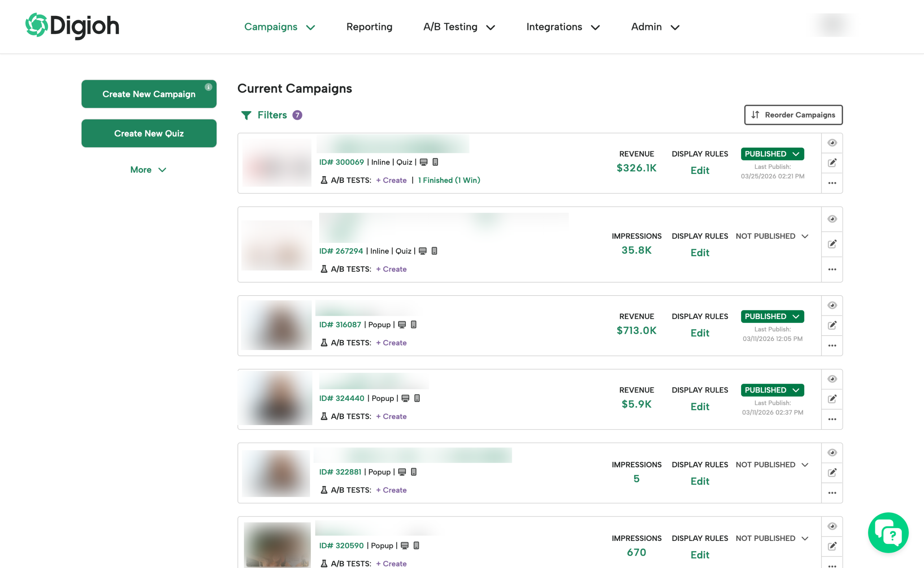This screenshot has width=924, height=568.
Task: Click the pencil edit icon for campaign 300069
Action: pyautogui.click(x=832, y=163)
